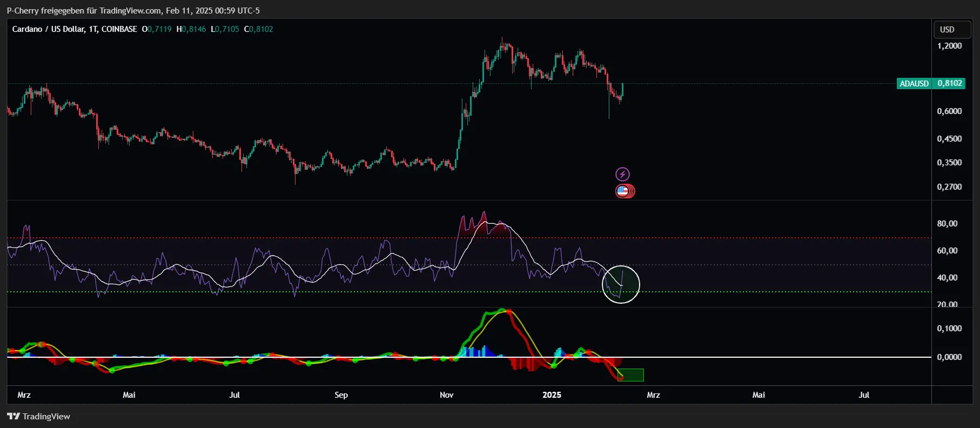Click the header text 'P-Cherry freigegeben für TradingView.com'
This screenshot has width=980, height=428.
coord(84,11)
